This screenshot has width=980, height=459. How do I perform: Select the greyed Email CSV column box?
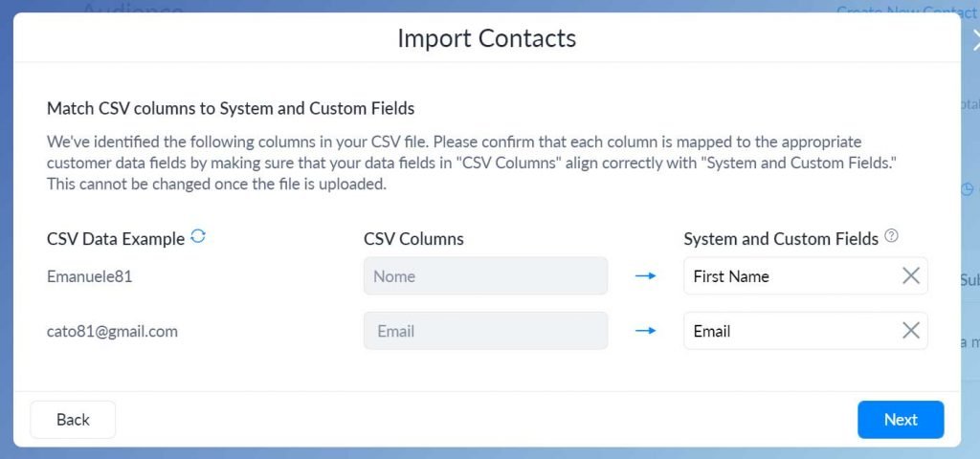485,331
